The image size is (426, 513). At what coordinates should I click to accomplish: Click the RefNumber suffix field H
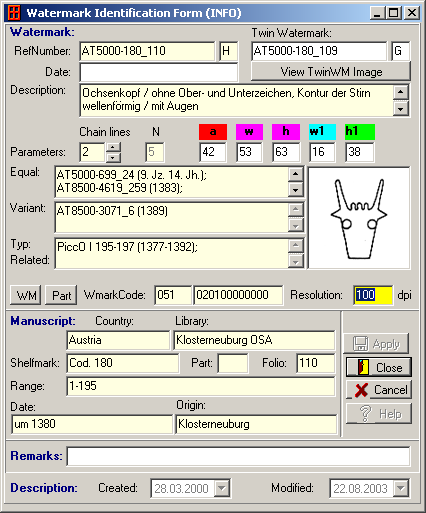pos(229,51)
